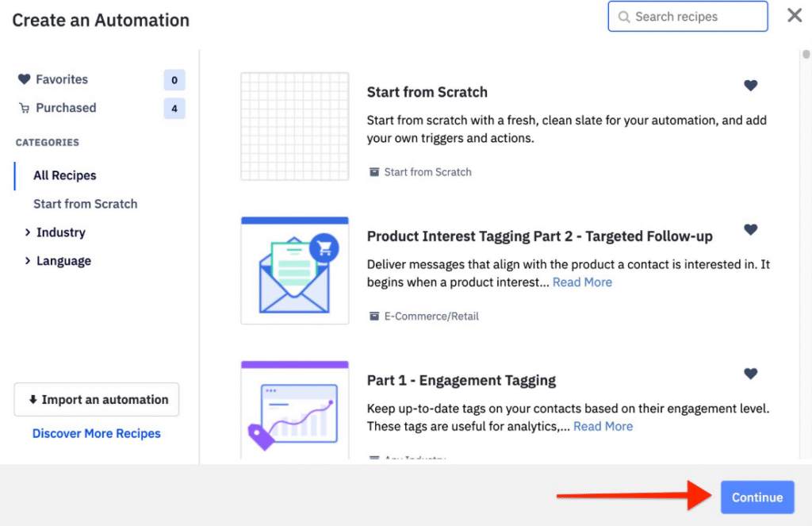
Task: Favorite the Part 1 Engagement Tagging recipe
Action: [x=750, y=374]
